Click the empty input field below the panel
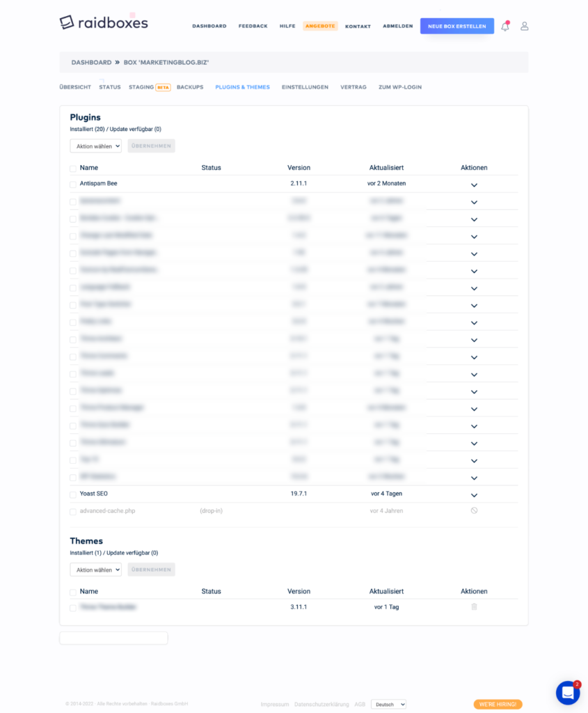Screen dimensions: 588x713 pyautogui.click(x=113, y=638)
